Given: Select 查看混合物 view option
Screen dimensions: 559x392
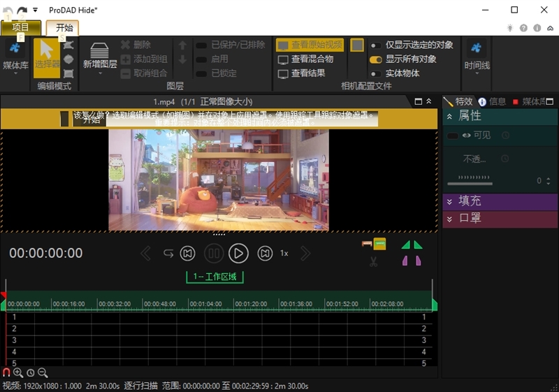Looking at the screenshot, I should coord(306,59).
